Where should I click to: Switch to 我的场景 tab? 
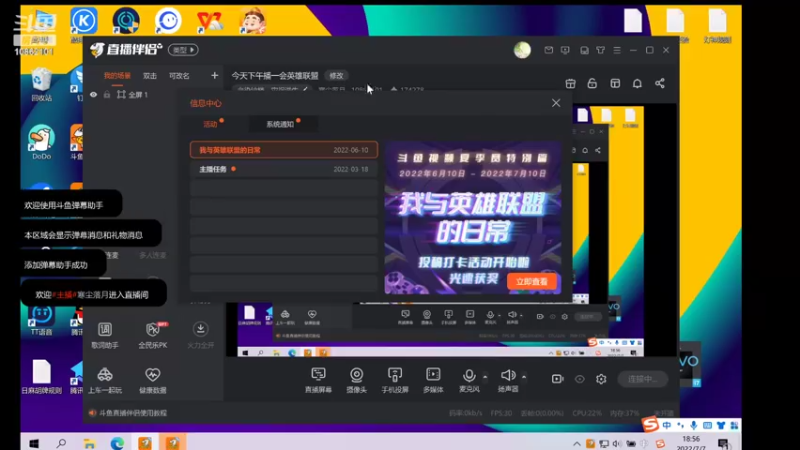tap(117, 76)
